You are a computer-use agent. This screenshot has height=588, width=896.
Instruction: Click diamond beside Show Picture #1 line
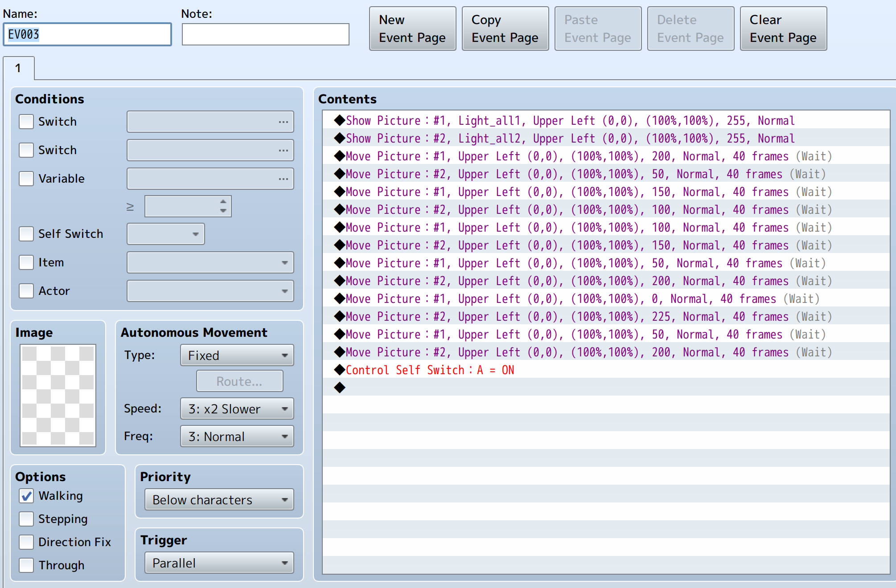[340, 120]
